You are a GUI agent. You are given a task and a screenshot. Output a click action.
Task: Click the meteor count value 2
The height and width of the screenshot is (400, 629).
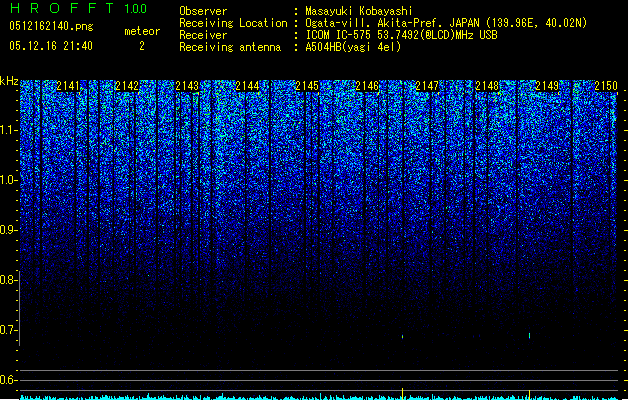point(142,46)
